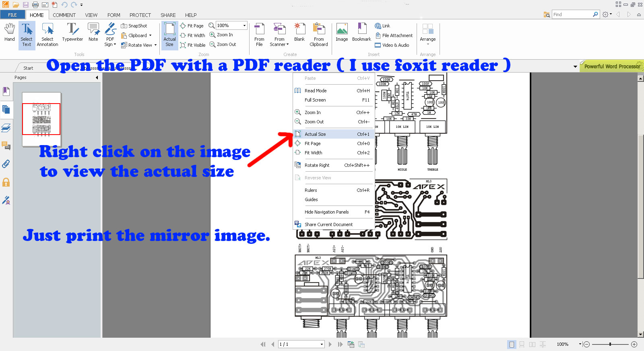Click the status bar zoom in plus
The height and width of the screenshot is (351, 644).
click(x=634, y=344)
